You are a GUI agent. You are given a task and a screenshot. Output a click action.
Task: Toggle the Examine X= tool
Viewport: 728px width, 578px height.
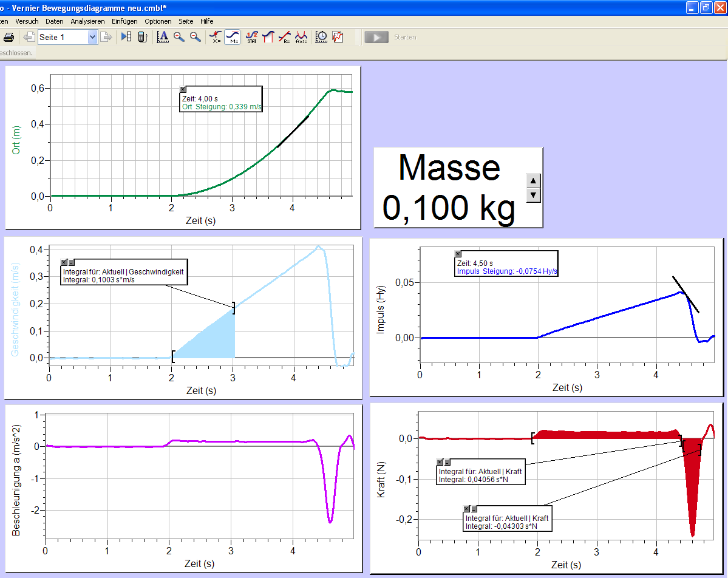tap(216, 37)
